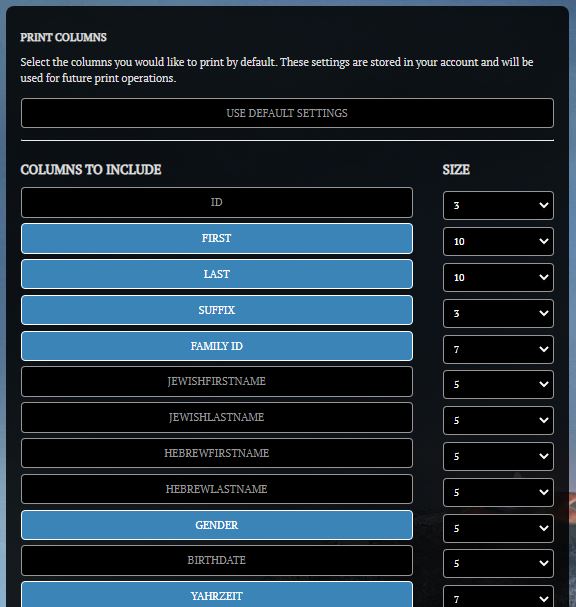Open the FAMILY ID size selector
This screenshot has height=607, width=576.
pyautogui.click(x=498, y=350)
